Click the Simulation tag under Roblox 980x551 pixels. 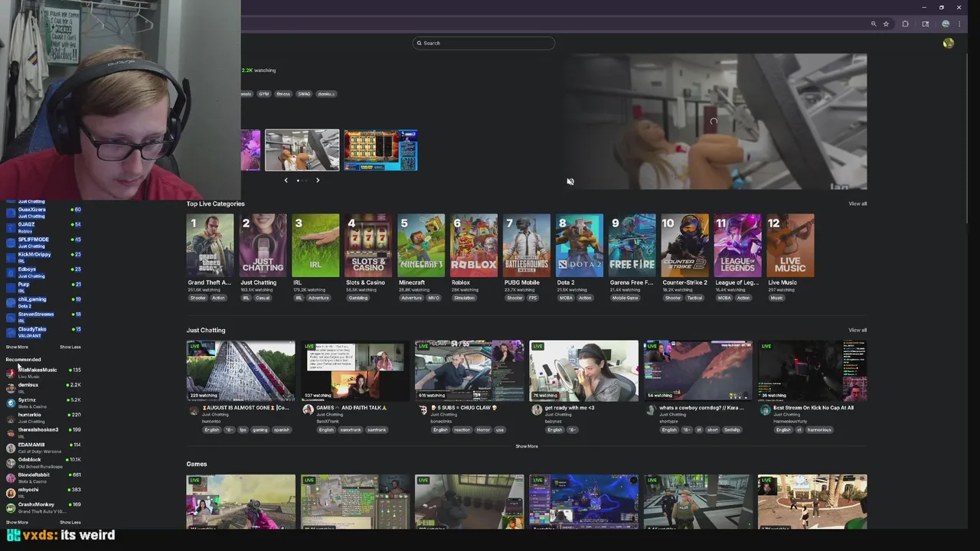[464, 298]
